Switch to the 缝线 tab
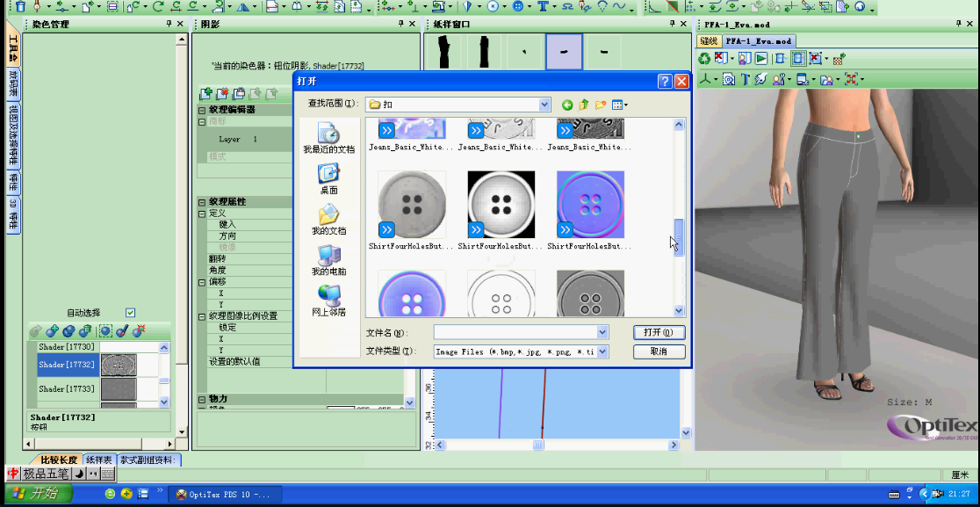 coord(709,41)
